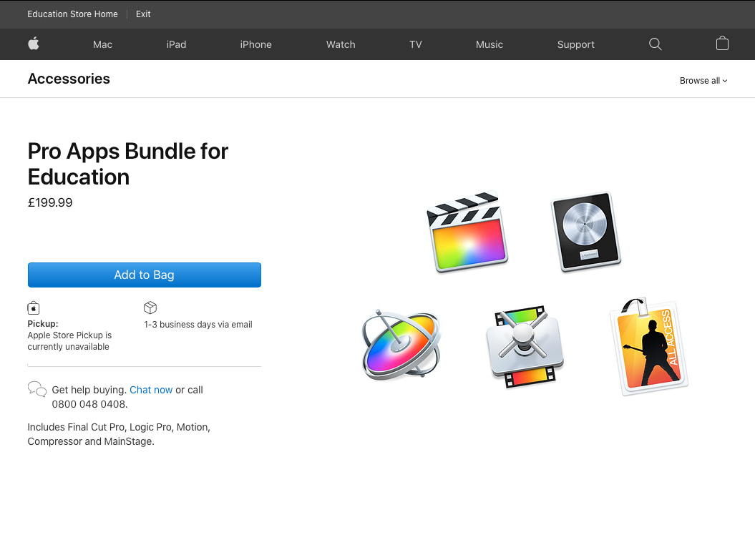Click the Accessories heading link

69,79
